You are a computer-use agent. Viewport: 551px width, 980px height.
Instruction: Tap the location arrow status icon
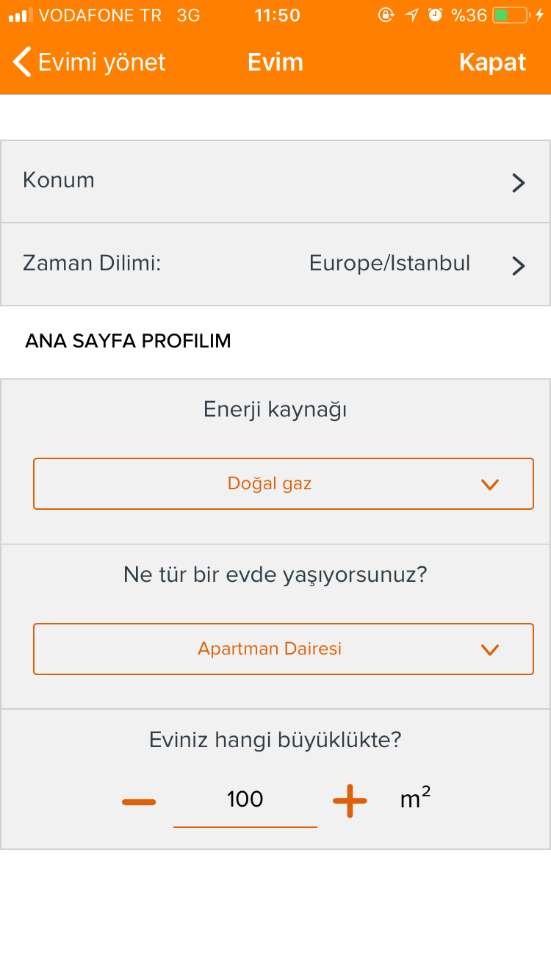coord(413,15)
